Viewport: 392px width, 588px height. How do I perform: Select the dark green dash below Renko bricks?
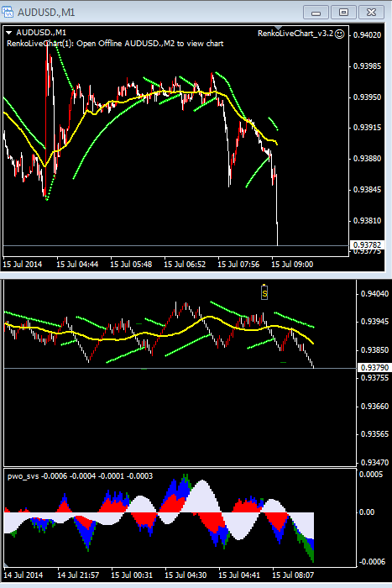point(284,362)
